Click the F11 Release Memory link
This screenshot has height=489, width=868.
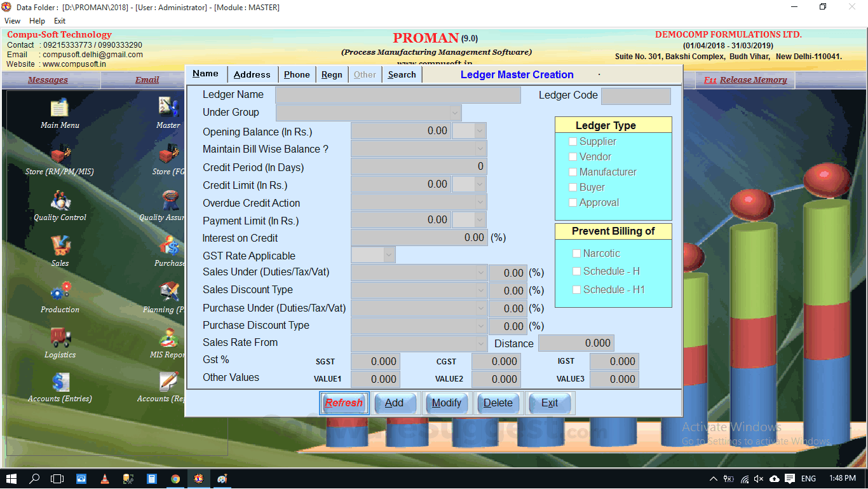[x=745, y=79]
